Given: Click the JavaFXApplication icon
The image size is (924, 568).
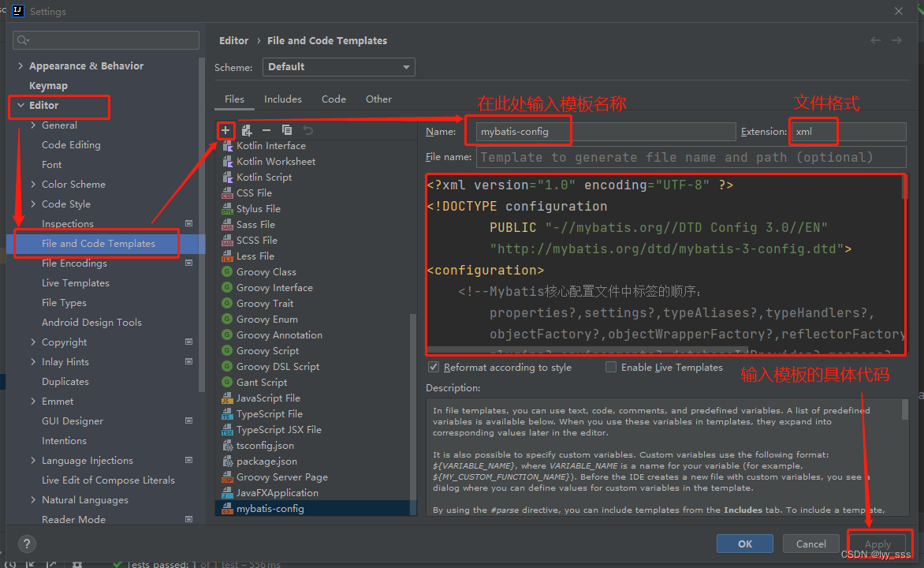Looking at the screenshot, I should coord(228,493).
